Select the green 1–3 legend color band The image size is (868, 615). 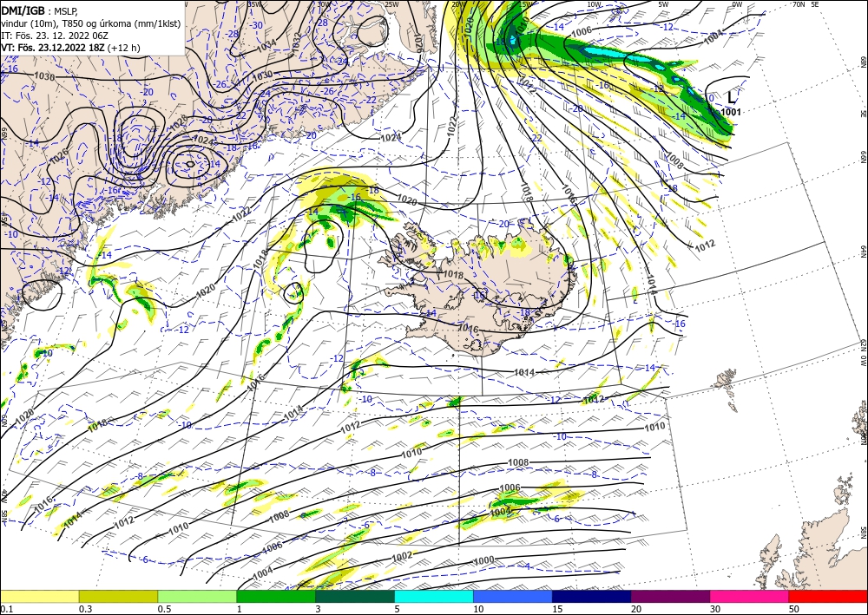point(276,596)
